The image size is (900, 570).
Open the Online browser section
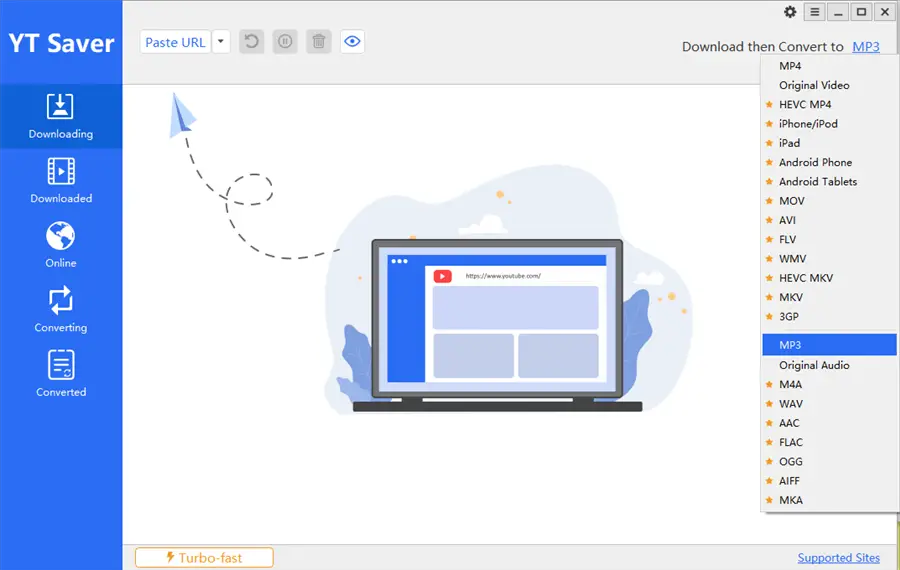[x=61, y=246]
